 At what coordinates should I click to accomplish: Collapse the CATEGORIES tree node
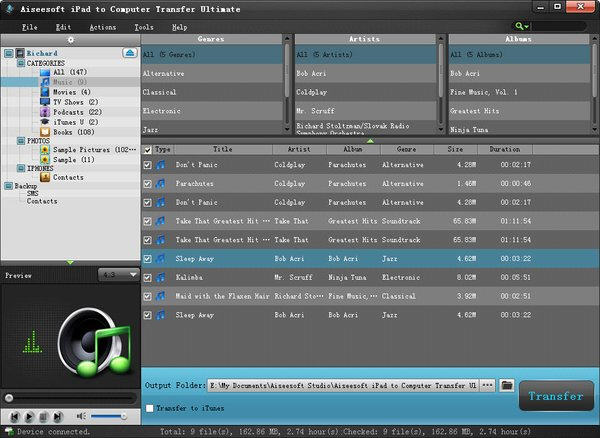click(x=20, y=62)
